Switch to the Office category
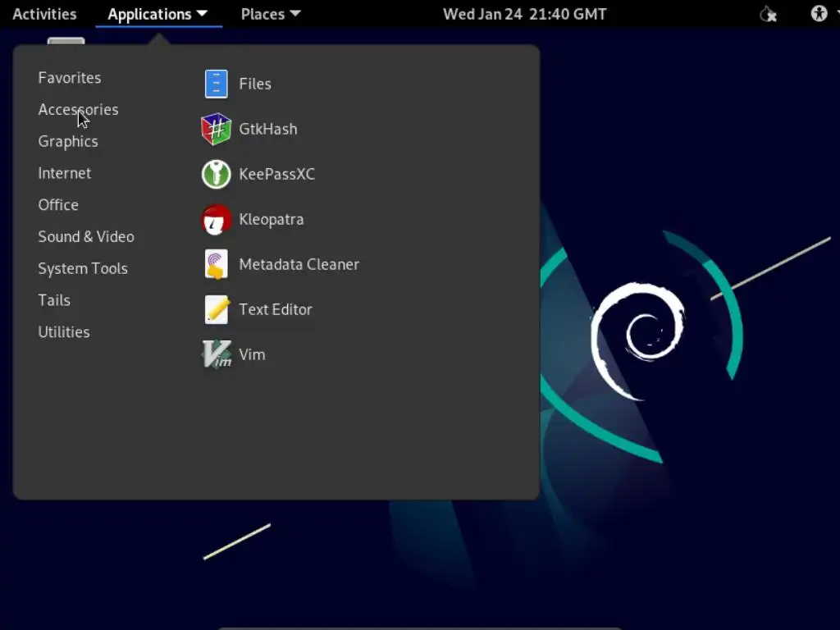The width and height of the screenshot is (840, 630). point(58,205)
